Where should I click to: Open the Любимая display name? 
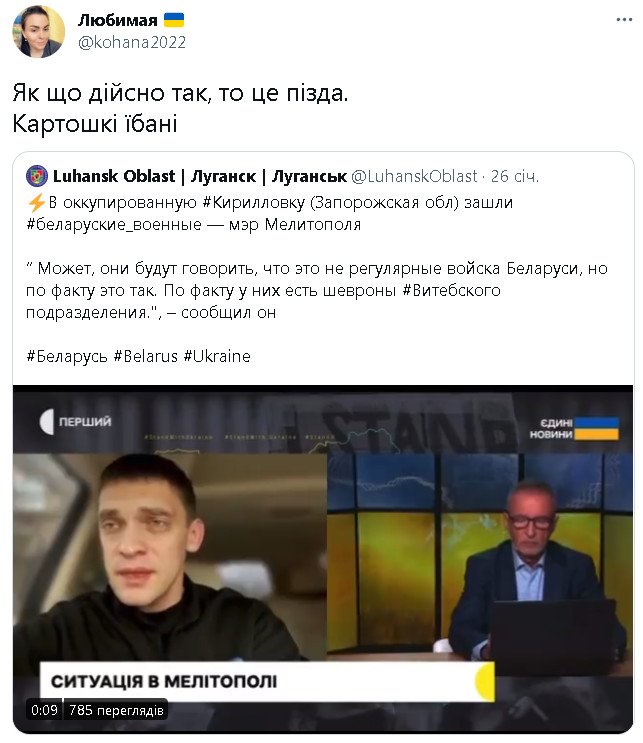118,20
